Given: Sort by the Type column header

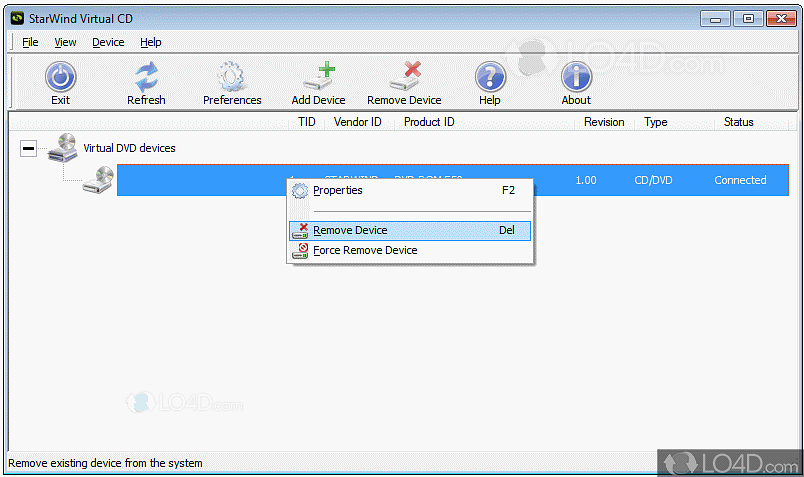Looking at the screenshot, I should coord(656,122).
